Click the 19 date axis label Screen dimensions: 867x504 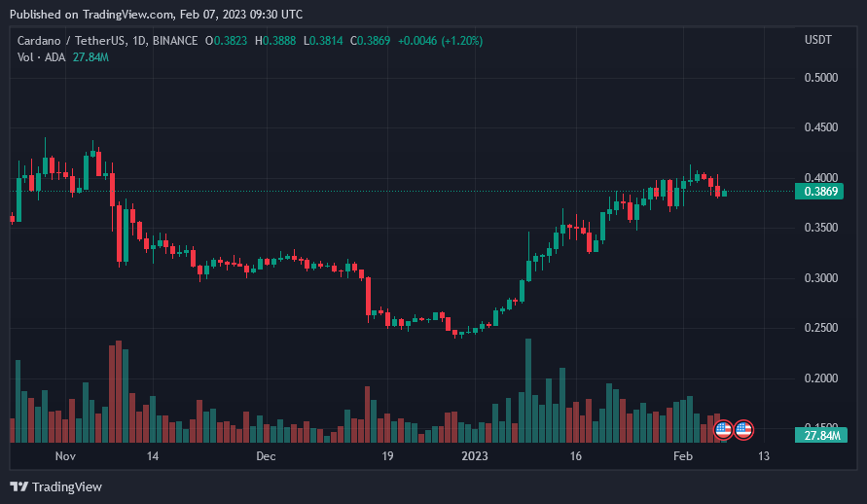pos(387,456)
